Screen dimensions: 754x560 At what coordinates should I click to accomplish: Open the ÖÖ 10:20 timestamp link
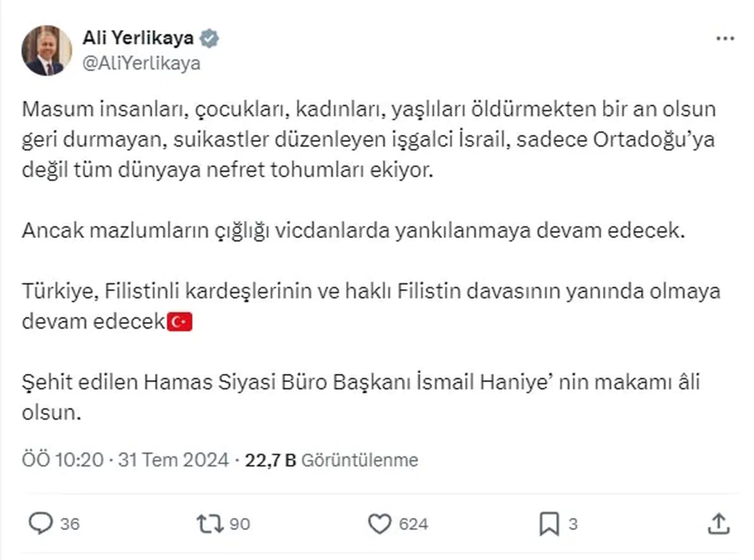[x=63, y=460]
